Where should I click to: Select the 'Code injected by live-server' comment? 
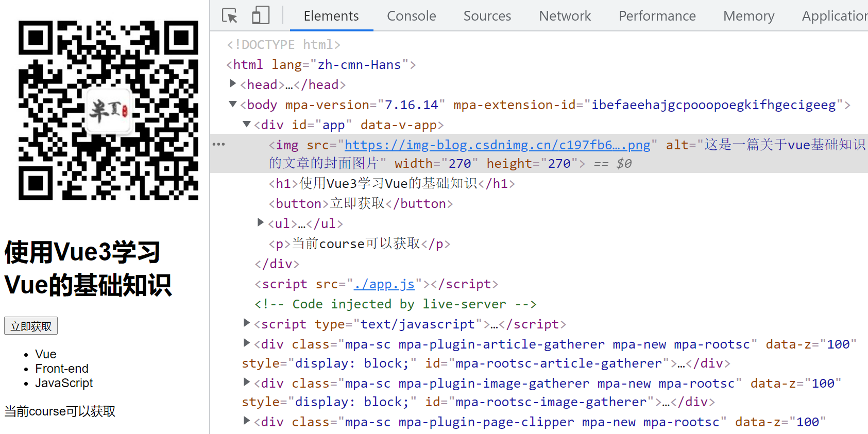tap(396, 304)
